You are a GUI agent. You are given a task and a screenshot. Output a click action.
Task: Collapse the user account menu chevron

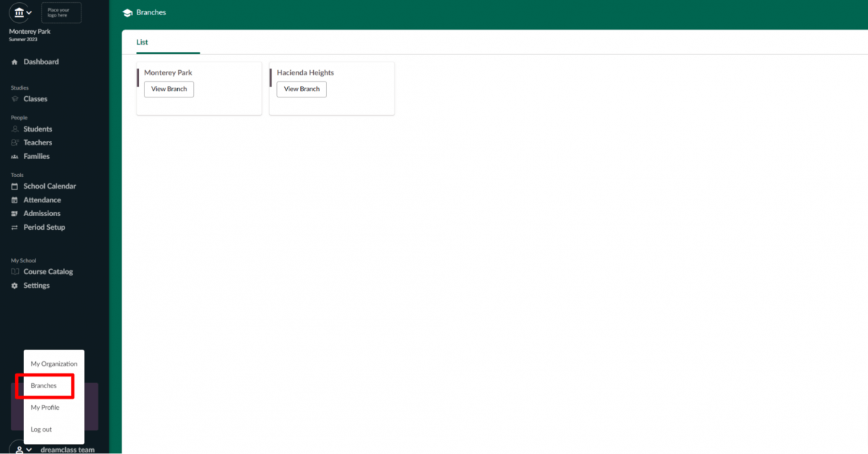pos(28,450)
